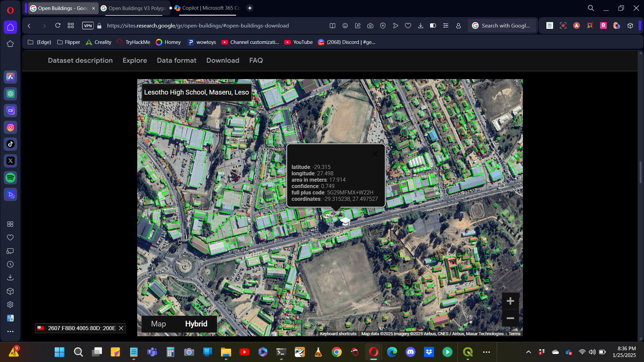
Task: Open Spotify in the Opera sidebar
Action: [10, 178]
